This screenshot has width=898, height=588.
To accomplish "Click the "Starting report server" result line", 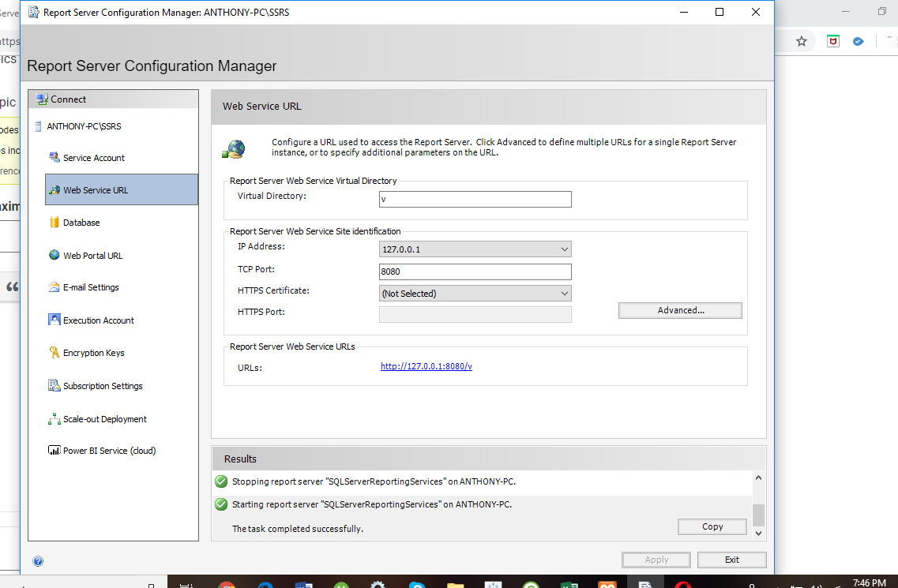I will pos(372,504).
